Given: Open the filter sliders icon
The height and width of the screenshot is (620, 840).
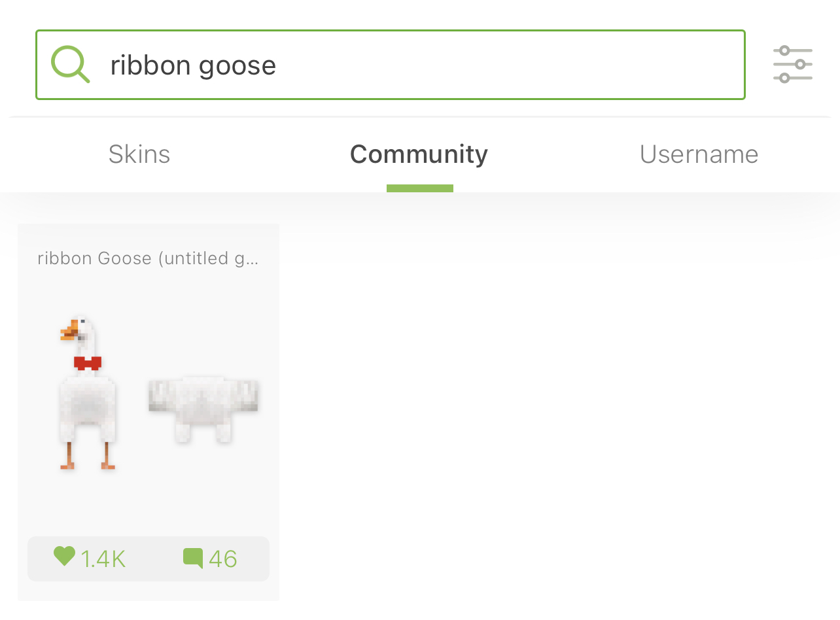Looking at the screenshot, I should [793, 64].
